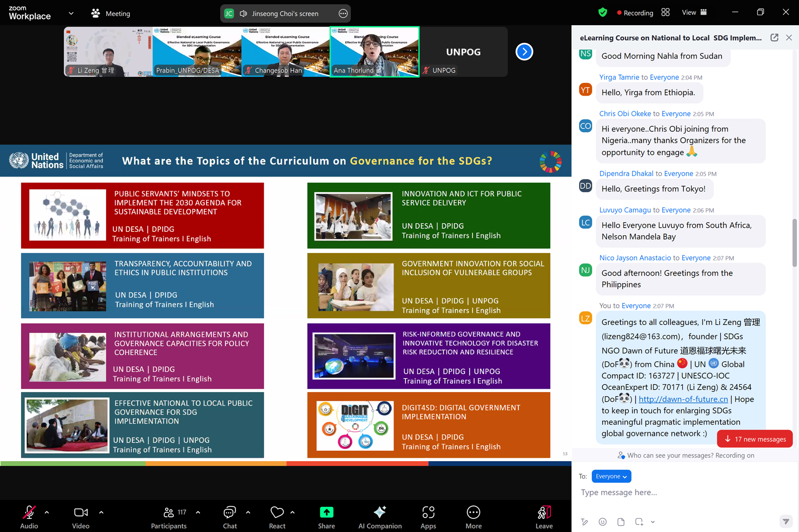Screen dimensions: 799x532
Task: Leave the meeting
Action: coord(544,517)
